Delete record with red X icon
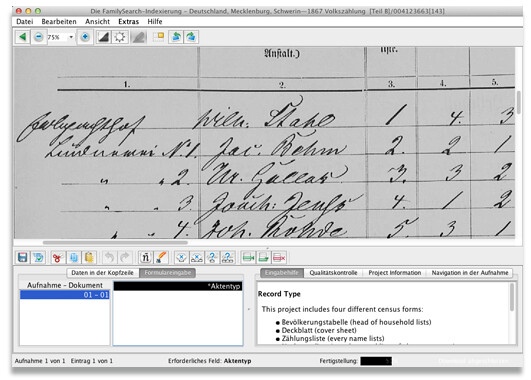 [x=279, y=258]
